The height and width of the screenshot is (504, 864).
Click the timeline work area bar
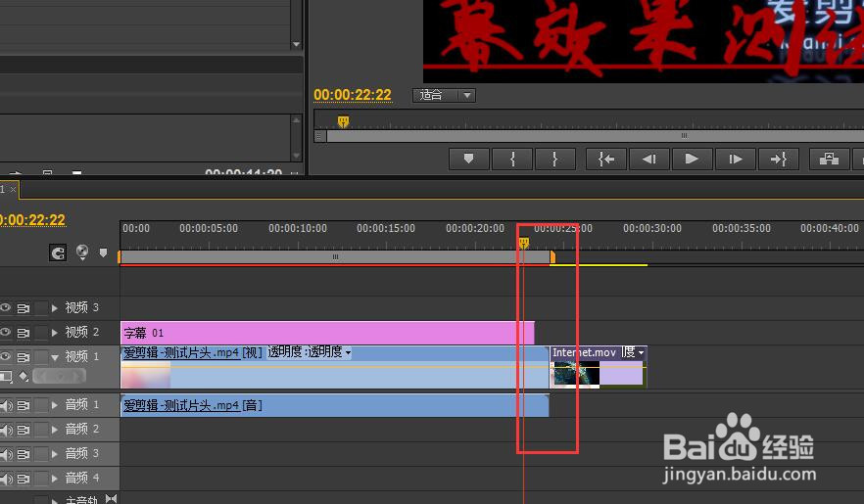335,257
